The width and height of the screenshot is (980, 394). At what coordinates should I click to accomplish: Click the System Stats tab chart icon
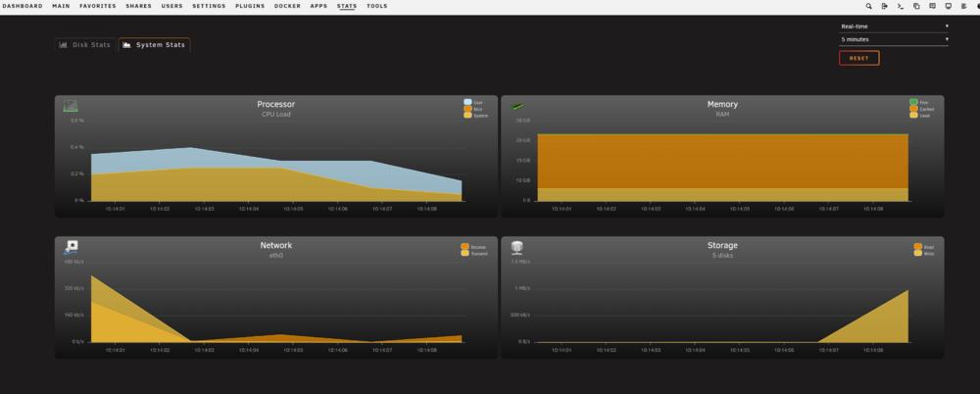(126, 45)
